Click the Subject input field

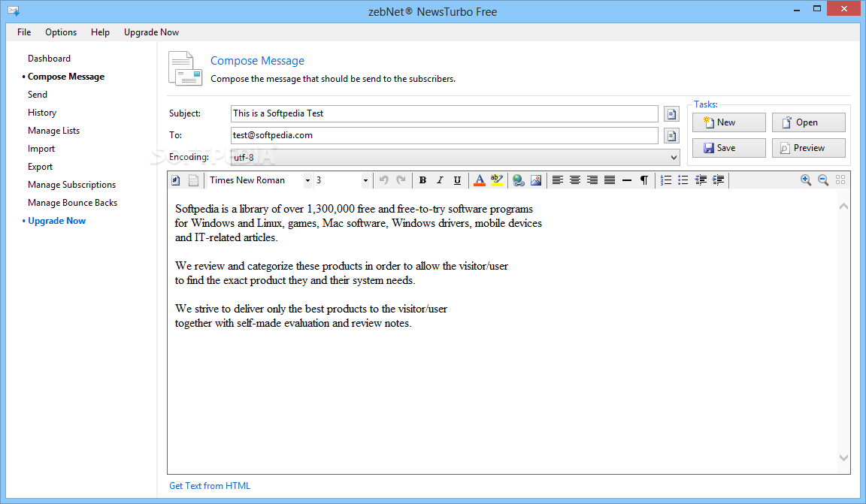pos(444,113)
